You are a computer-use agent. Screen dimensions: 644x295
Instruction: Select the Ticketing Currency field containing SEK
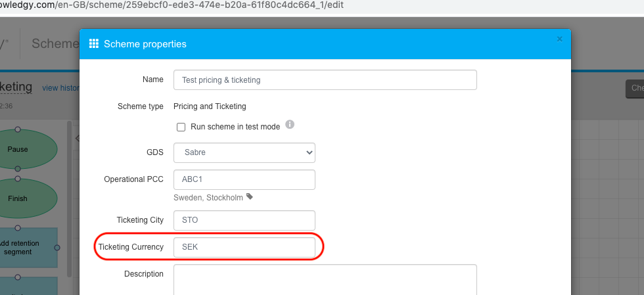244,248
